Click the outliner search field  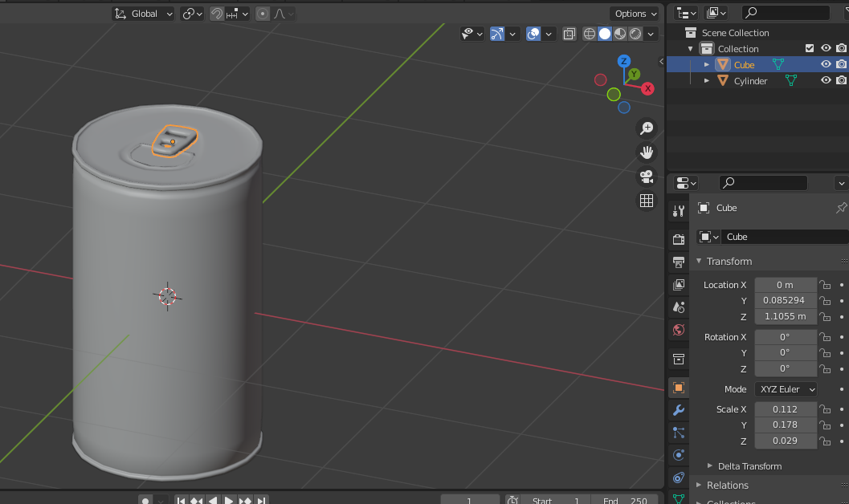786,13
